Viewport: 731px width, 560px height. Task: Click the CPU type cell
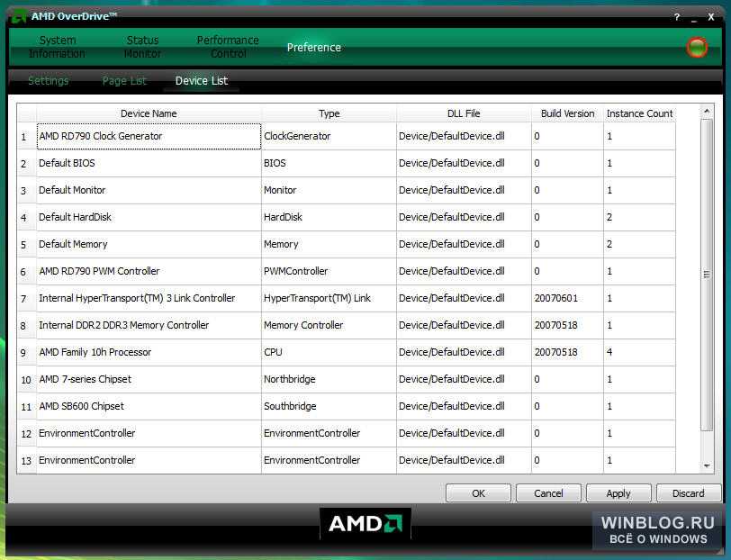(x=329, y=353)
